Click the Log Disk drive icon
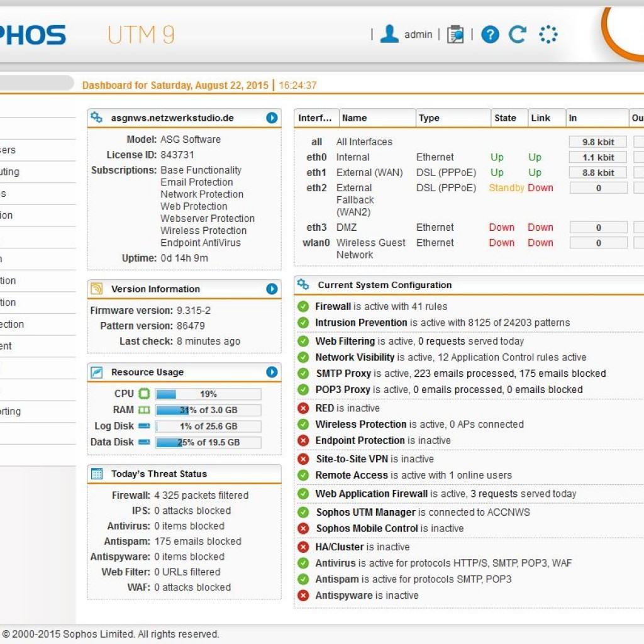 (x=144, y=426)
